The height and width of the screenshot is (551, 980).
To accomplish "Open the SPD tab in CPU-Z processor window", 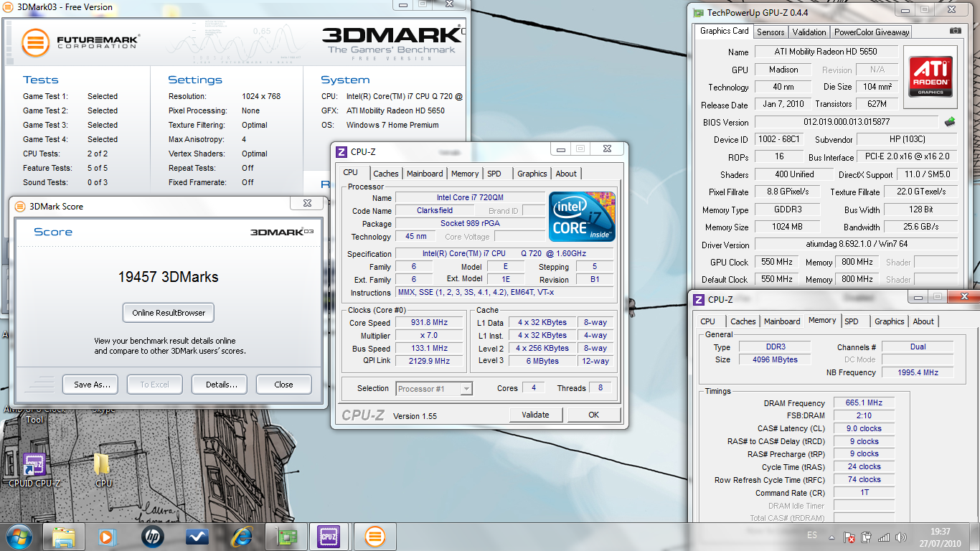I will pos(494,174).
